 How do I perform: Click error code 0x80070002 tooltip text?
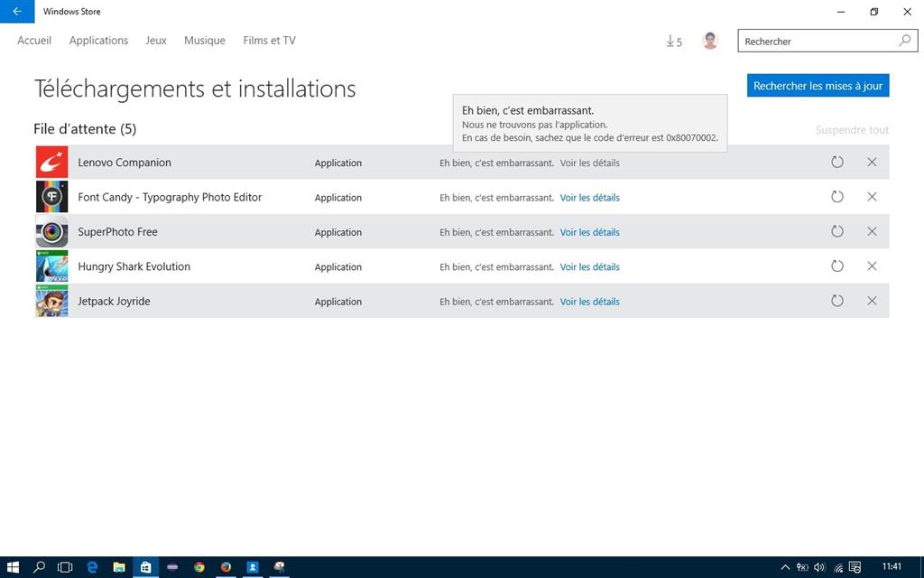point(692,138)
